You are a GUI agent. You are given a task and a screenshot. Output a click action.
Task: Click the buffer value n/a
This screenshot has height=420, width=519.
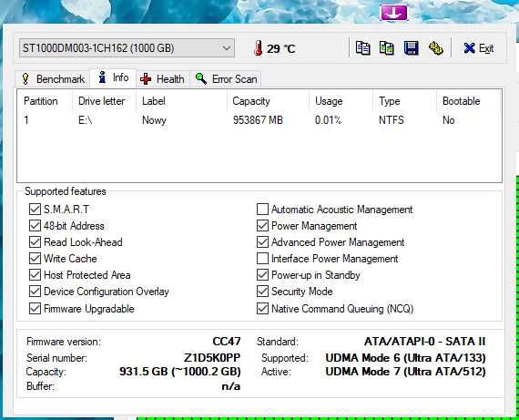[x=231, y=386]
